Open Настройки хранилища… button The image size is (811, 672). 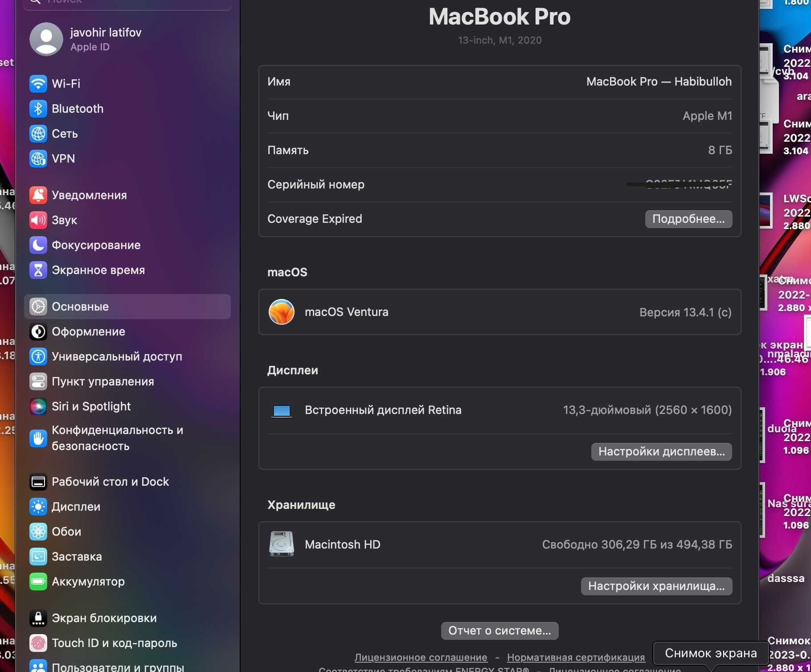click(656, 586)
